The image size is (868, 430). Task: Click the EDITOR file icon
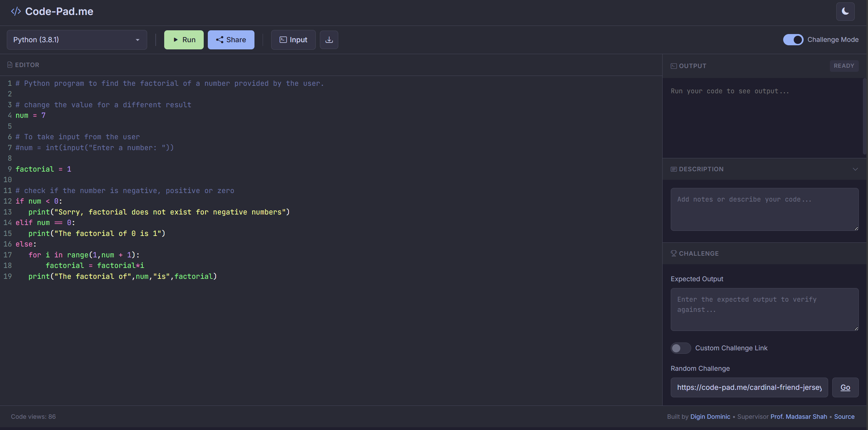tap(10, 64)
